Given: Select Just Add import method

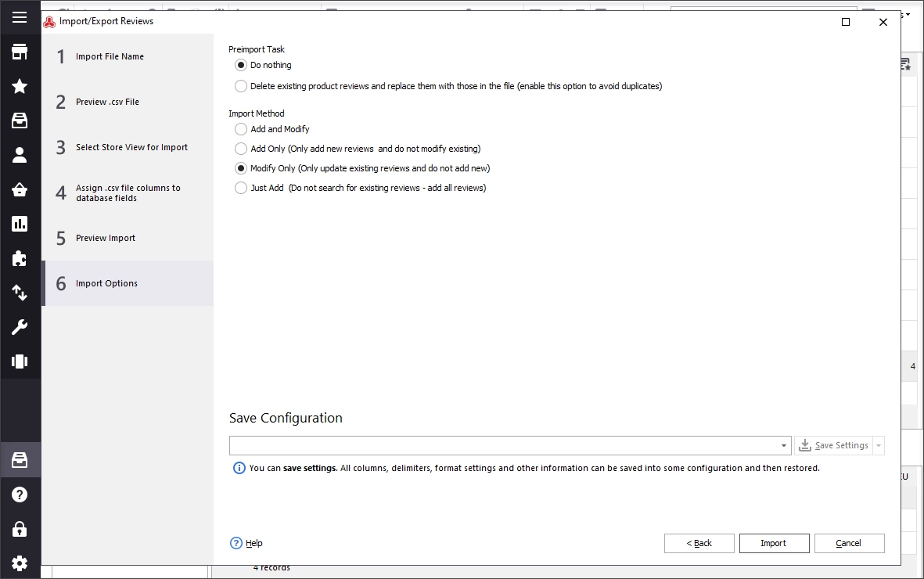Looking at the screenshot, I should click(x=240, y=188).
